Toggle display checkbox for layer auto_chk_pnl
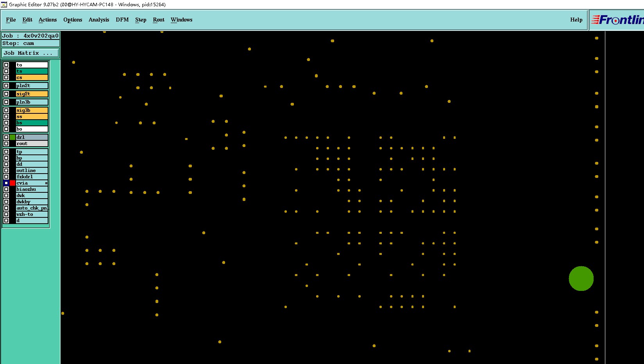The image size is (644, 364). (6, 208)
